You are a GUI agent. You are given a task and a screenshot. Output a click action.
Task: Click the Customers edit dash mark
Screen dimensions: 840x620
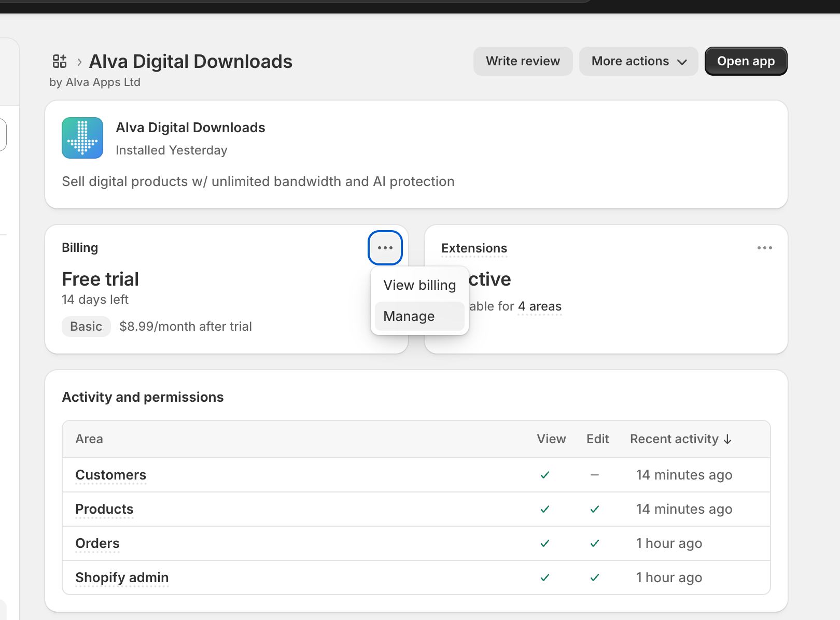[x=595, y=475]
